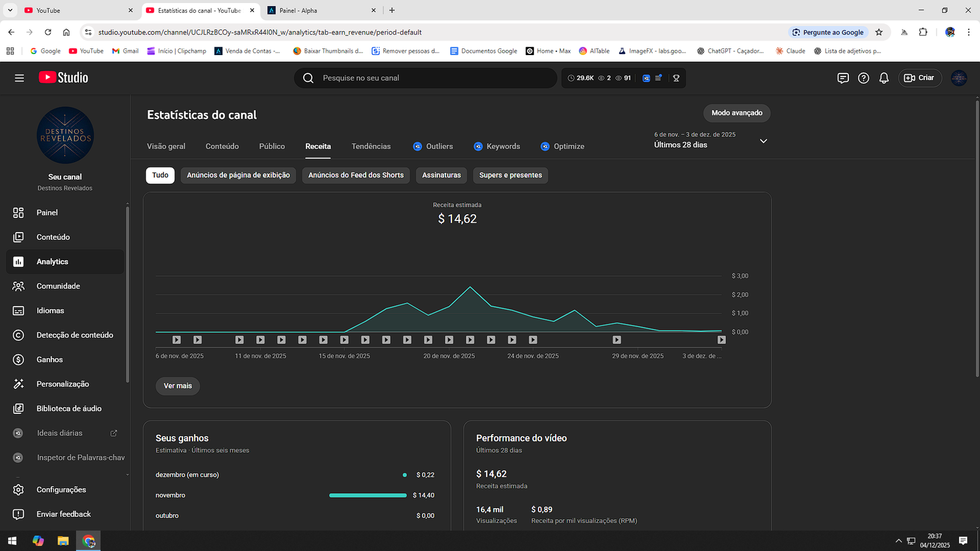The image size is (980, 551).
Task: Open Biblioteca de áudio in sidebar
Action: [x=69, y=408]
